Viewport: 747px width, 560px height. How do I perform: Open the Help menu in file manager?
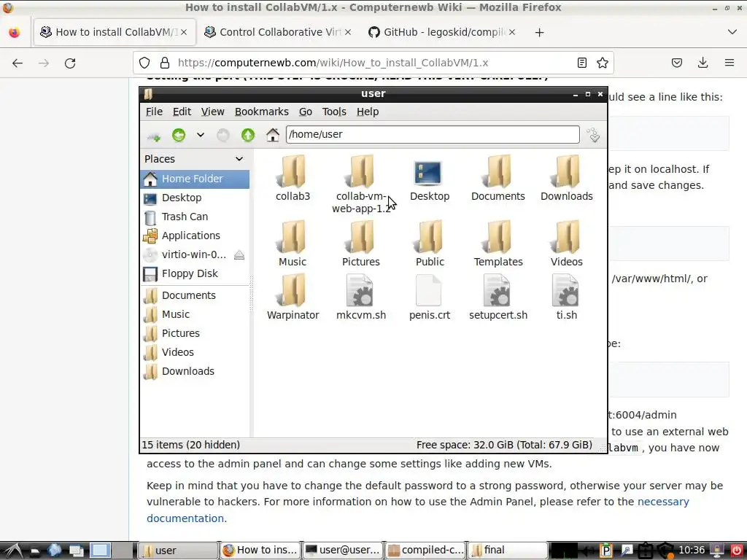click(368, 112)
